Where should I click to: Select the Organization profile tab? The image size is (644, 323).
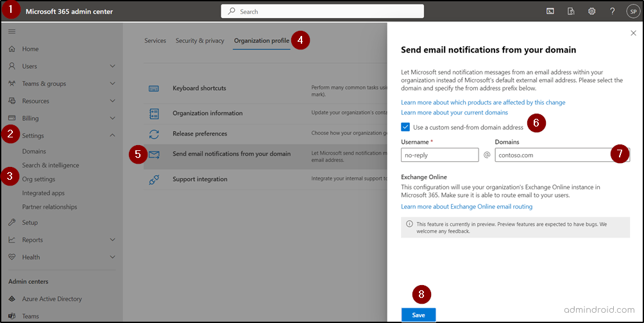pyautogui.click(x=262, y=40)
